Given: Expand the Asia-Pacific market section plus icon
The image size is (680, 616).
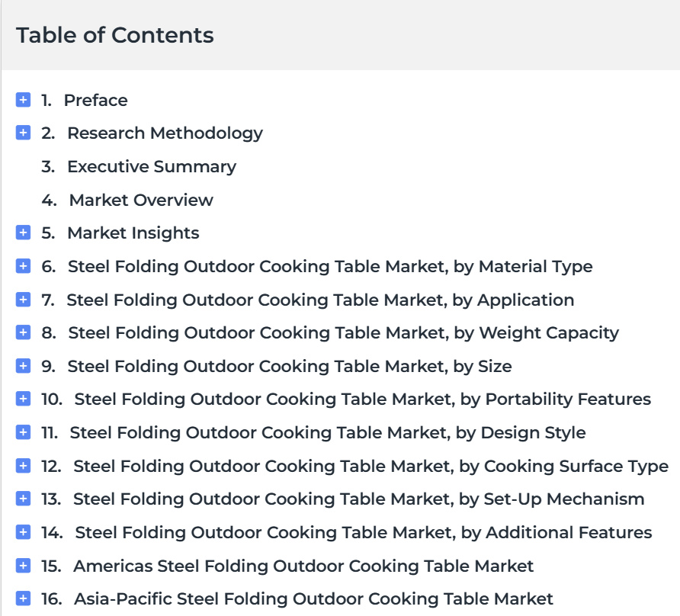Looking at the screenshot, I should point(23,598).
